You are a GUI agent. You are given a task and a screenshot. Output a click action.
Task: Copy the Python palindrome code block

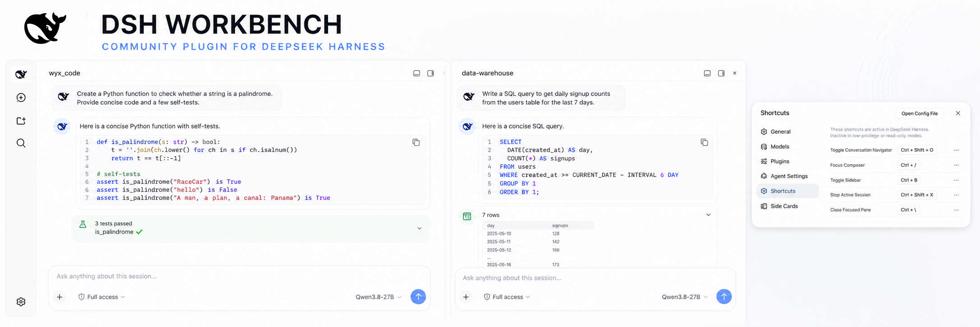(416, 142)
